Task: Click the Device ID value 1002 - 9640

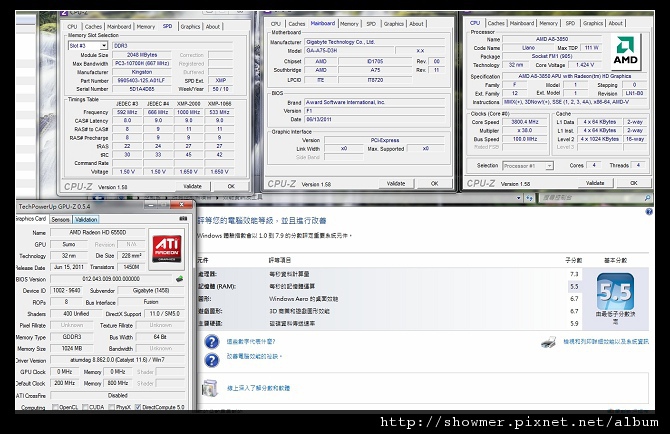Action: pyautogui.click(x=66, y=290)
